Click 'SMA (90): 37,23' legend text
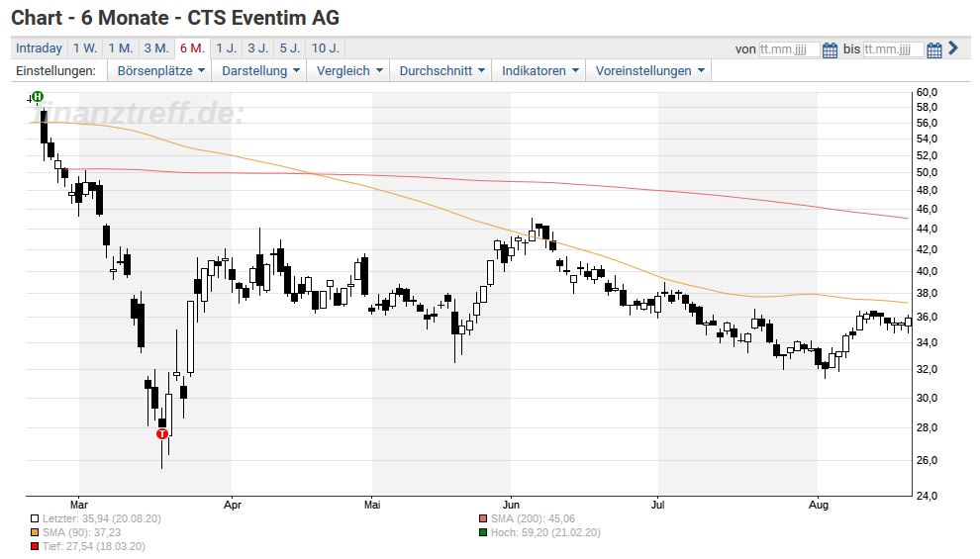 (x=82, y=532)
